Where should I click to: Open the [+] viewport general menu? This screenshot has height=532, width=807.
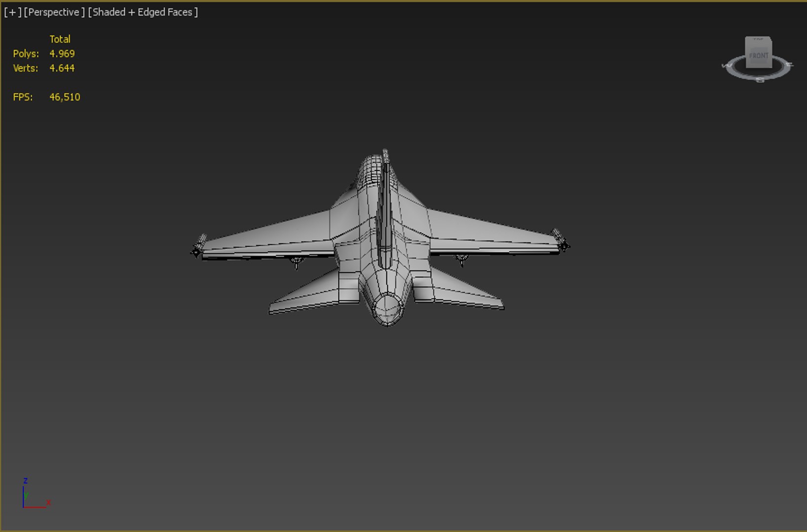[12, 12]
